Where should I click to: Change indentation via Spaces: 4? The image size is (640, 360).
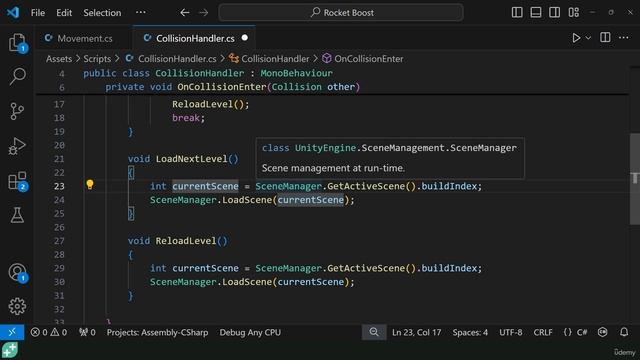click(470, 332)
